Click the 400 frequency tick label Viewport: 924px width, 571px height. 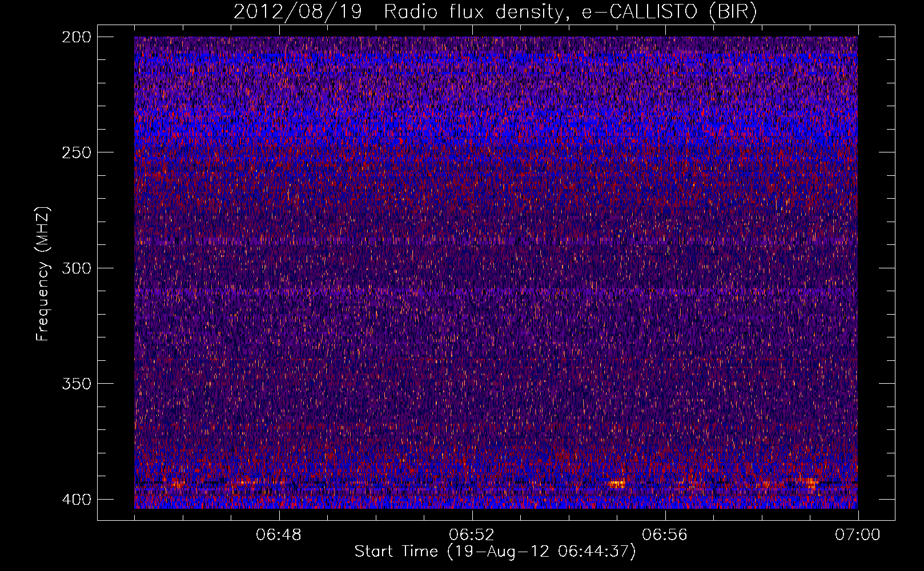click(76, 499)
